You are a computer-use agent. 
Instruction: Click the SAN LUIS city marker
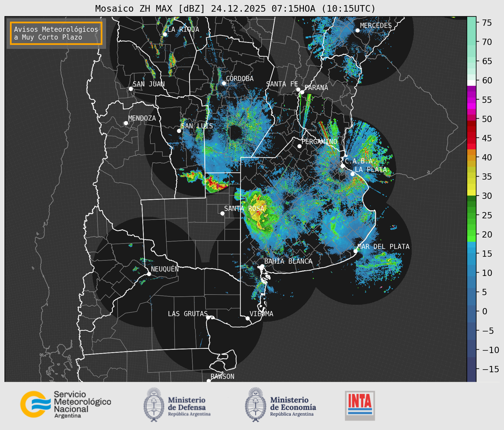(x=179, y=131)
